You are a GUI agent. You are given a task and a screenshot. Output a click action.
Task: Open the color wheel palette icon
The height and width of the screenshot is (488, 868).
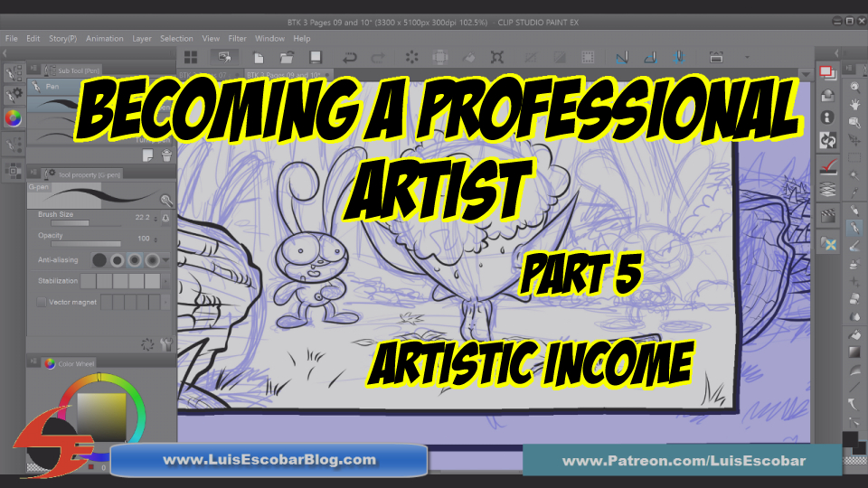click(x=13, y=117)
